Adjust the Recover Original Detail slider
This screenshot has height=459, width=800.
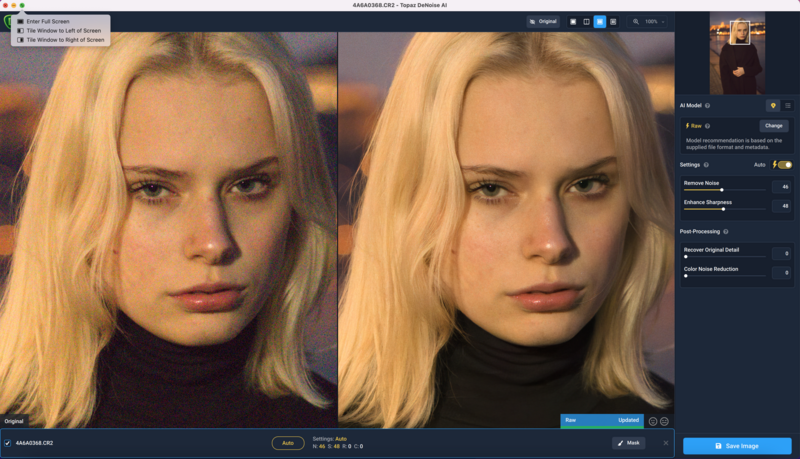(x=724, y=257)
